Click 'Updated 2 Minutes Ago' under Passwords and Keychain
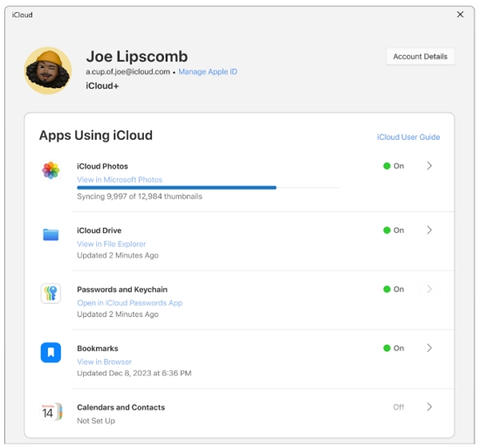 tap(118, 314)
